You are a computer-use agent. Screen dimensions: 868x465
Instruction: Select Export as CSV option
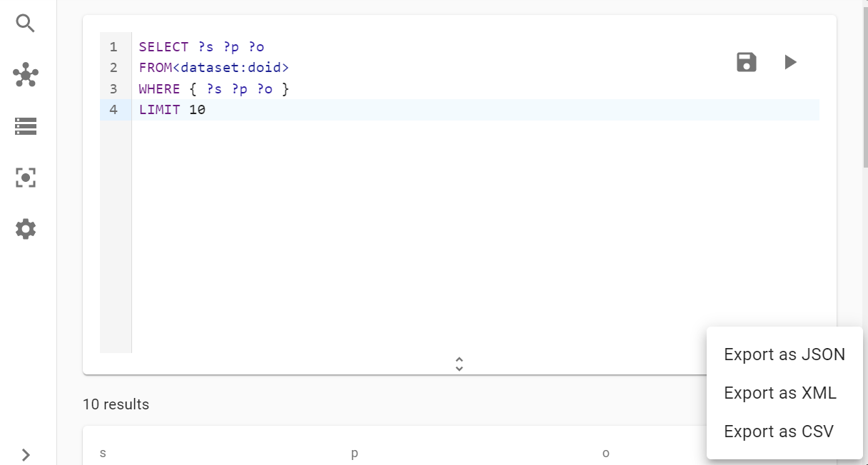coord(778,431)
